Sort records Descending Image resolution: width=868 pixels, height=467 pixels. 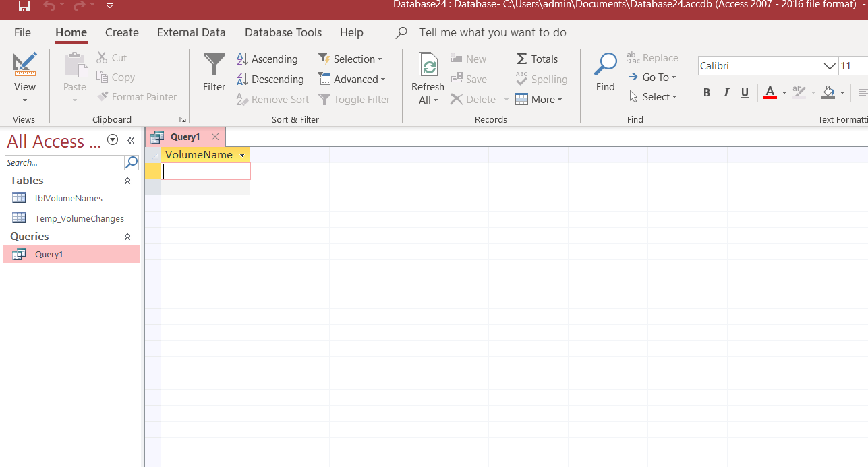click(270, 80)
